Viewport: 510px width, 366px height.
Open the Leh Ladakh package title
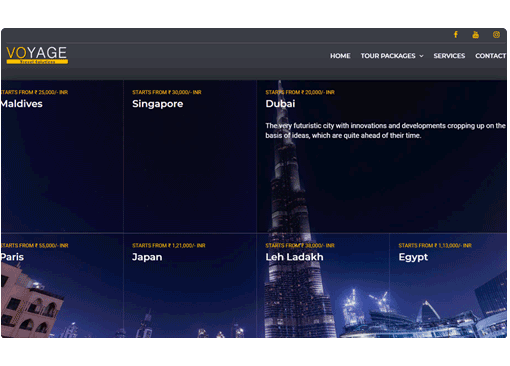pos(294,257)
